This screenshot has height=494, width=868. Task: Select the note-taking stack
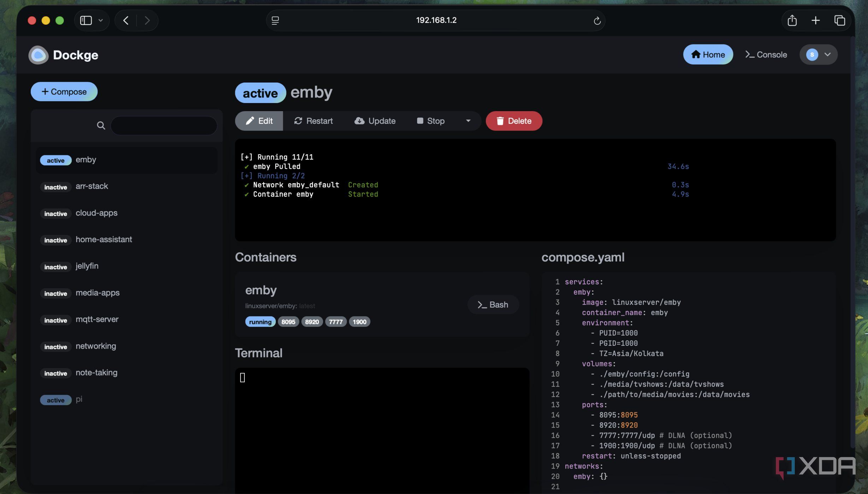[x=127, y=373]
